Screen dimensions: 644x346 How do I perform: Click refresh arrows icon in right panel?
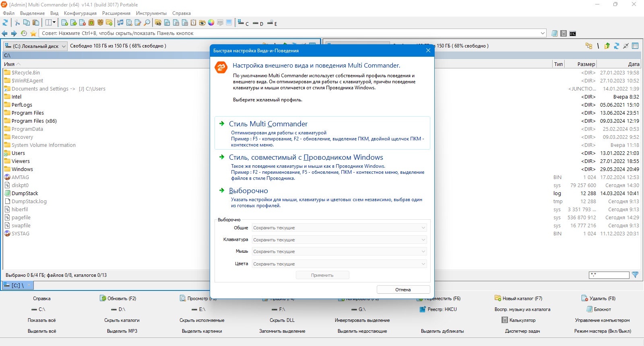click(x=616, y=46)
